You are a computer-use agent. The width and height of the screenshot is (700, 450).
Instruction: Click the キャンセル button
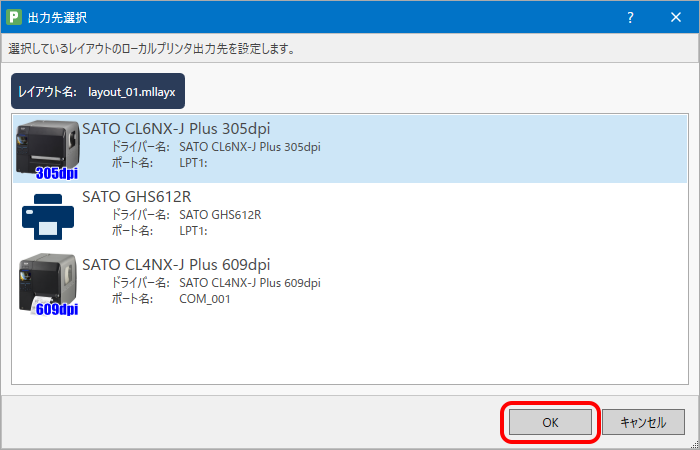pos(643,422)
